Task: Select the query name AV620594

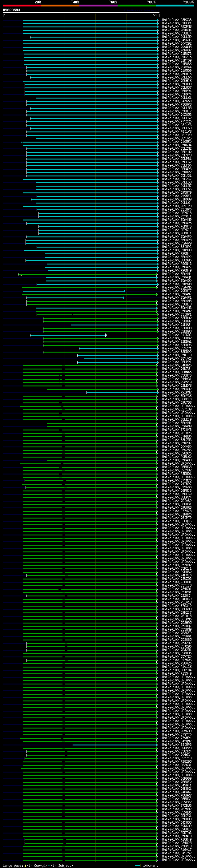Action: pyautogui.click(x=11, y=10)
